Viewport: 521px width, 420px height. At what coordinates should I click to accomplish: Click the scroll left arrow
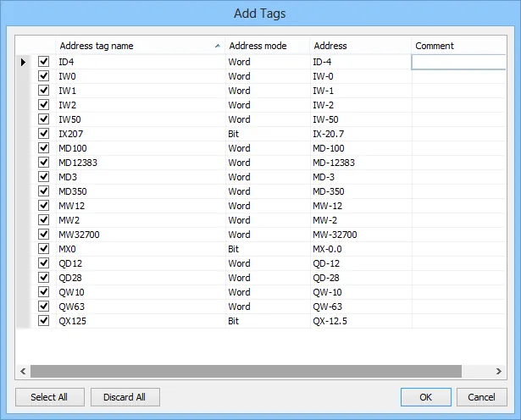(x=23, y=371)
